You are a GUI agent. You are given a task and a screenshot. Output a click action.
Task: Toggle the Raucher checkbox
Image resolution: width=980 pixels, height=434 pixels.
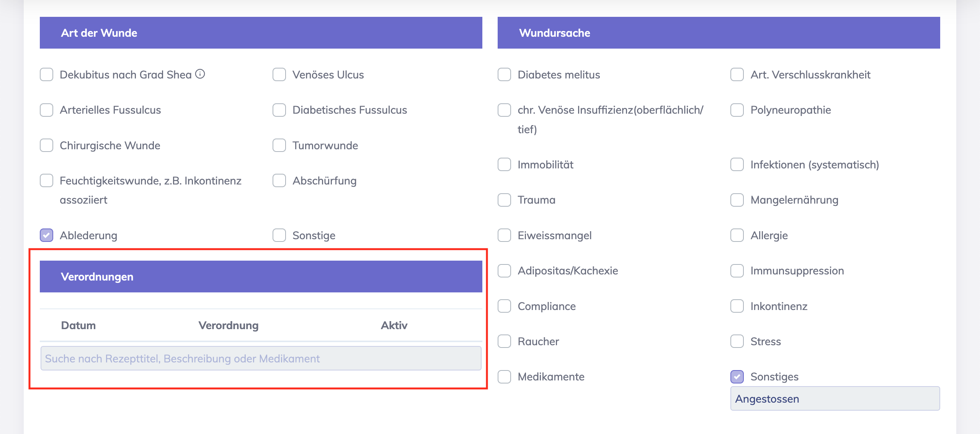click(x=504, y=341)
